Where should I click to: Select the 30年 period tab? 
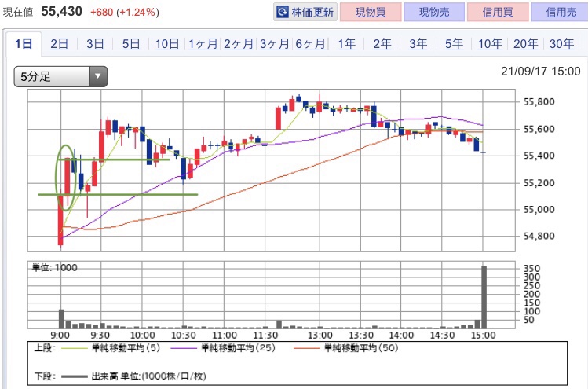[x=561, y=44]
